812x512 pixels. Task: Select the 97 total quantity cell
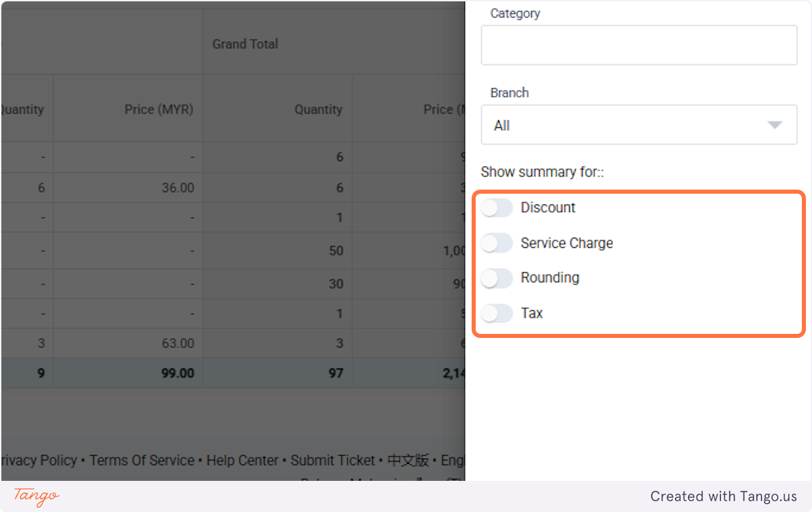[277, 372]
